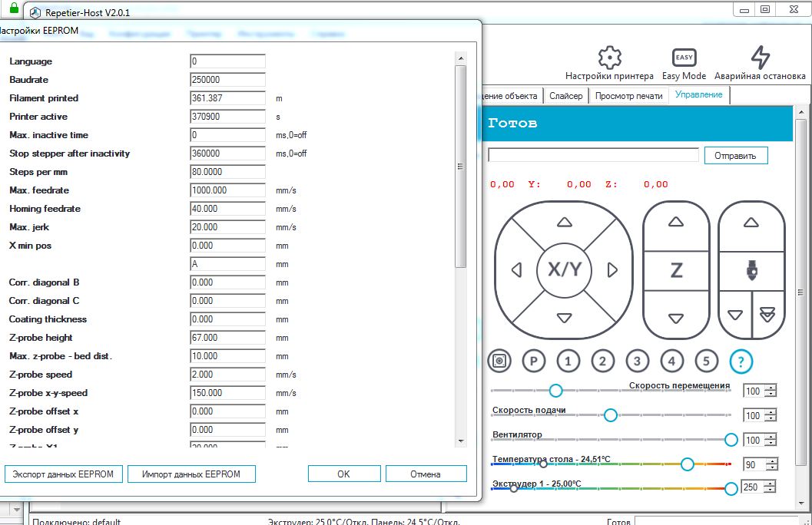Screen dimensions: 812x525
Task: Move X axis right with the arrow
Action: pos(612,269)
